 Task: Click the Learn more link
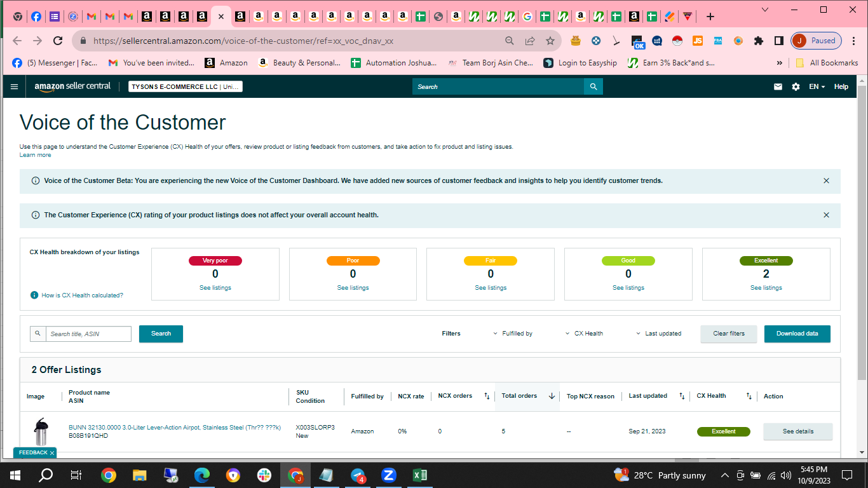click(x=36, y=155)
